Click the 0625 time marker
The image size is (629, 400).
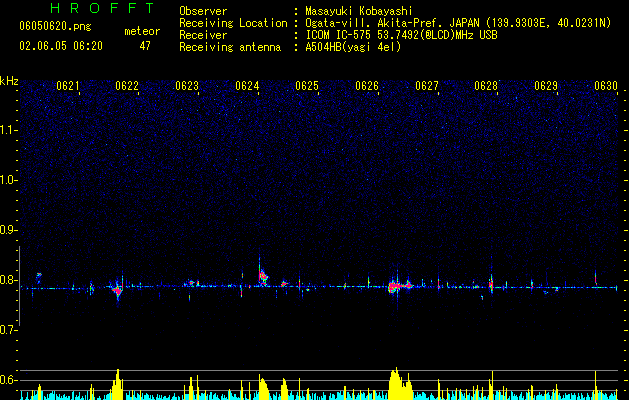307,86
